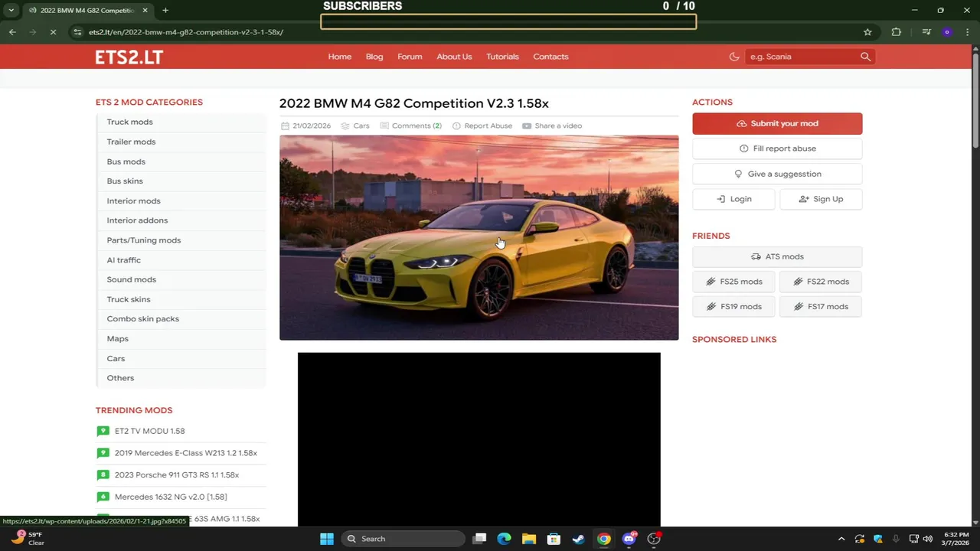Click Fill report abuse button

click(777, 148)
